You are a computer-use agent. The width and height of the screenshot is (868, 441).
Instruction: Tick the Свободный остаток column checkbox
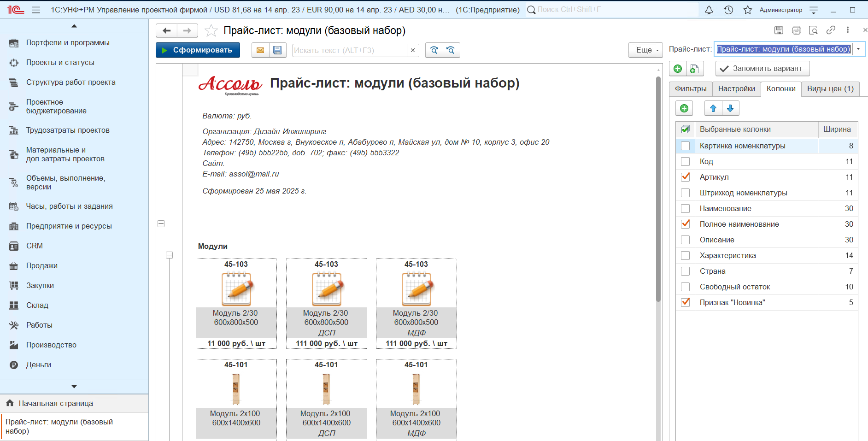pyautogui.click(x=686, y=287)
